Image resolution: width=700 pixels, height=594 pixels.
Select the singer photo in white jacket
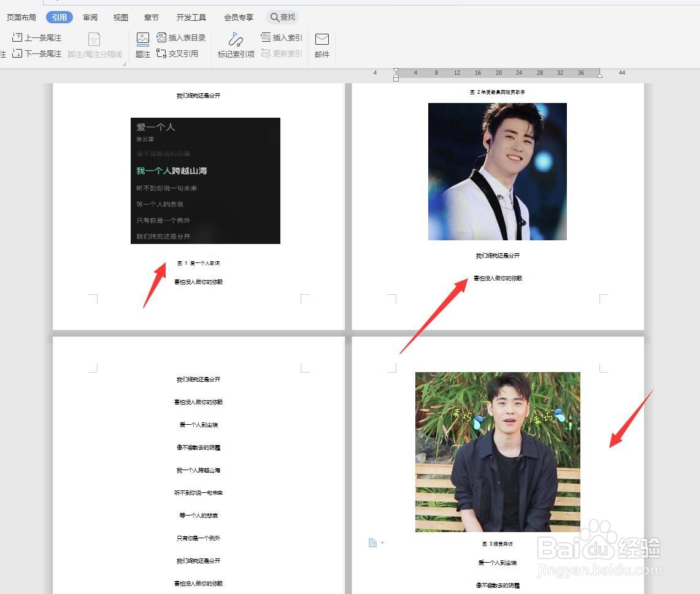[x=498, y=172]
